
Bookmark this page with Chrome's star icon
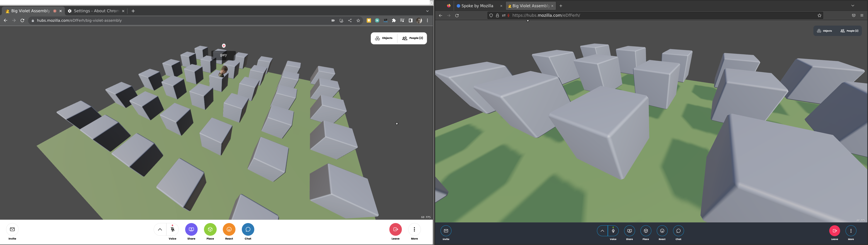click(358, 21)
